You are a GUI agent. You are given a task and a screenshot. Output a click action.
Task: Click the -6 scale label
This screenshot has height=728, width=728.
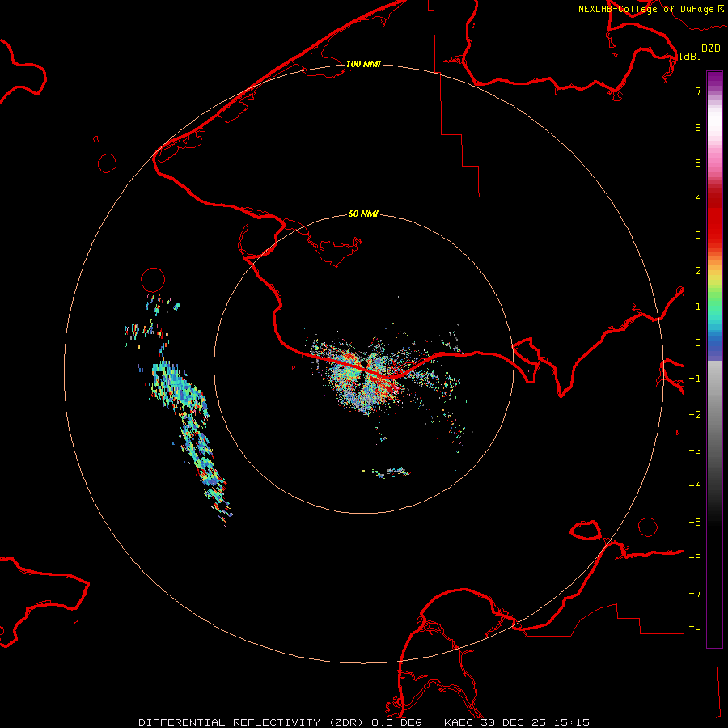[695, 558]
